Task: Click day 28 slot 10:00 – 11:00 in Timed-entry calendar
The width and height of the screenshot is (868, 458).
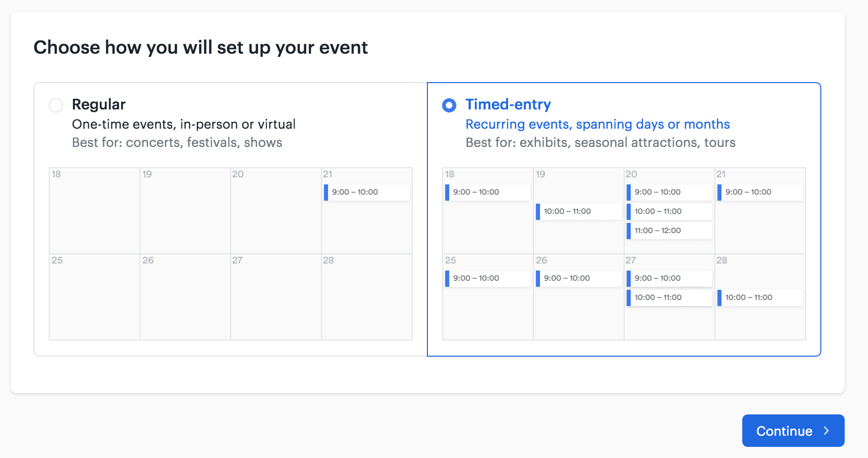Action: coord(760,297)
